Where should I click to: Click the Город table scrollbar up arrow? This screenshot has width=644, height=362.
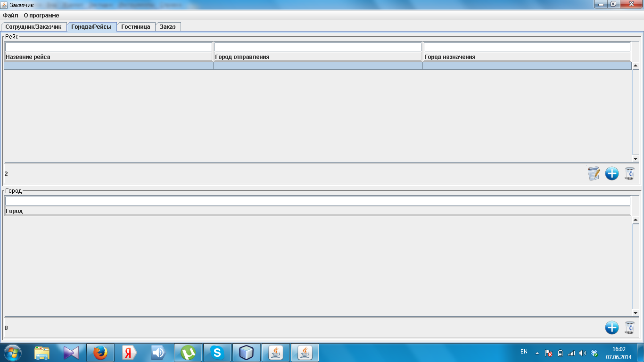(635, 220)
